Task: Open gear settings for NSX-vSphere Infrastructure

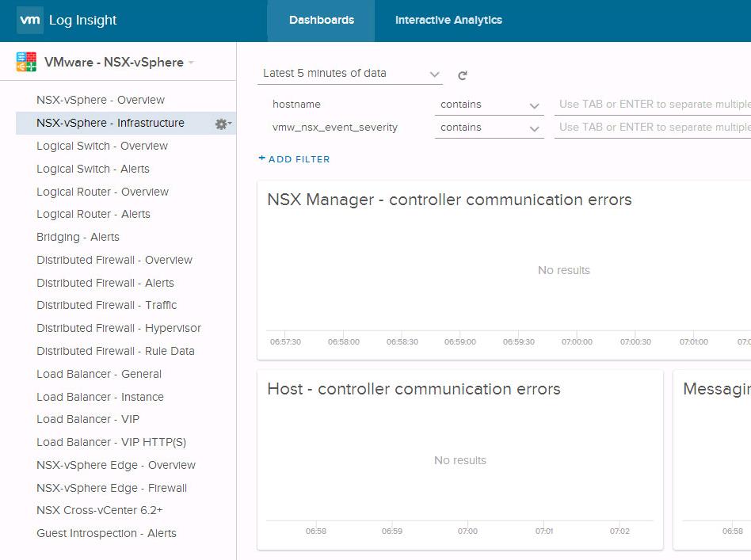Action: point(222,124)
